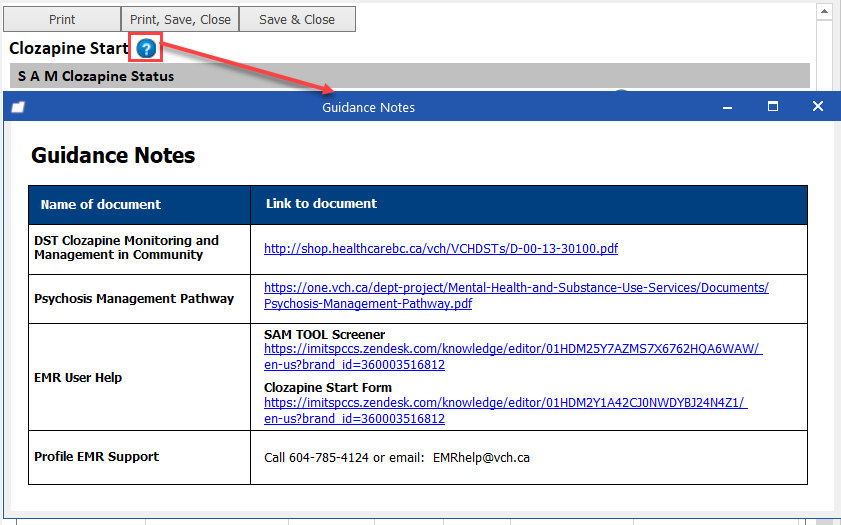Click the Guidance Notes window icon
841x525 pixels.
(x=18, y=107)
